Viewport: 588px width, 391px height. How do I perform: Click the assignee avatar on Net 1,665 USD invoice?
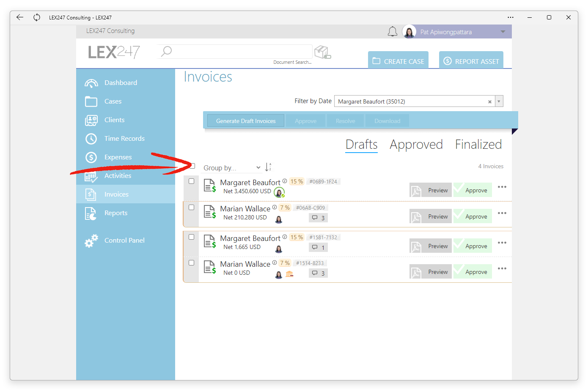point(279,249)
